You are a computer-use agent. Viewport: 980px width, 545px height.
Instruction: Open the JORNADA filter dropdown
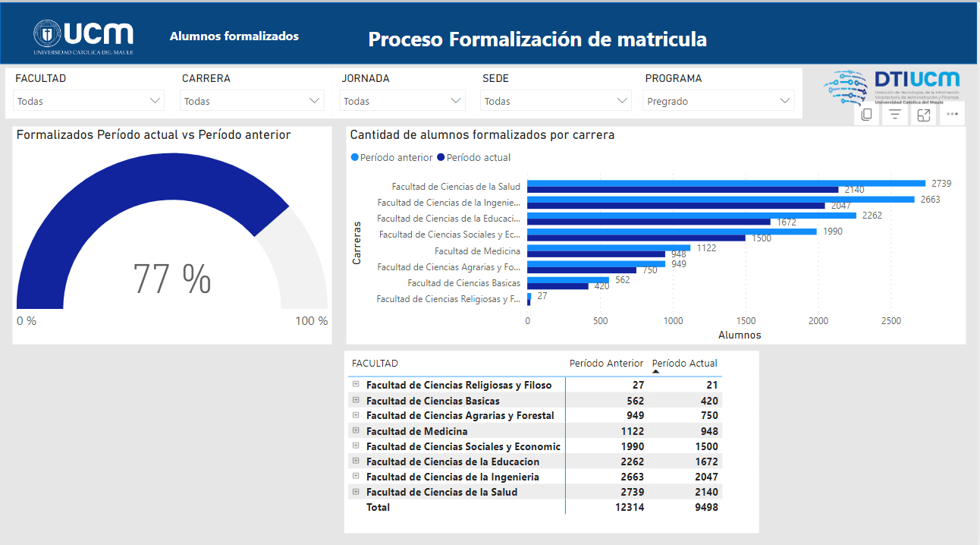(402, 101)
